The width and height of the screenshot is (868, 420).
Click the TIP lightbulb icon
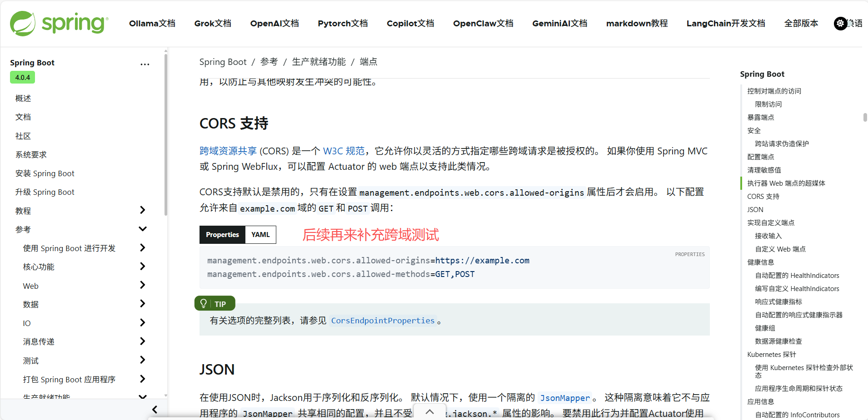(204, 303)
